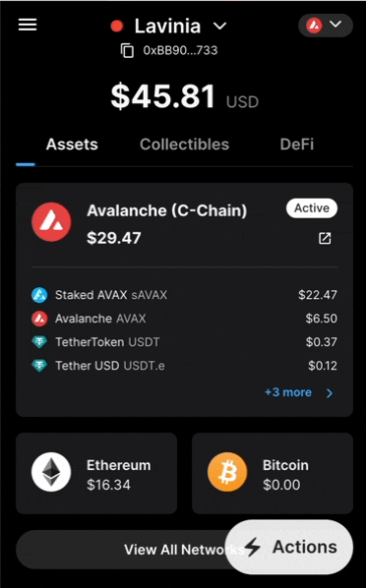
Task: Select the Staked AVAX sAVAX token icon
Action: point(39,295)
